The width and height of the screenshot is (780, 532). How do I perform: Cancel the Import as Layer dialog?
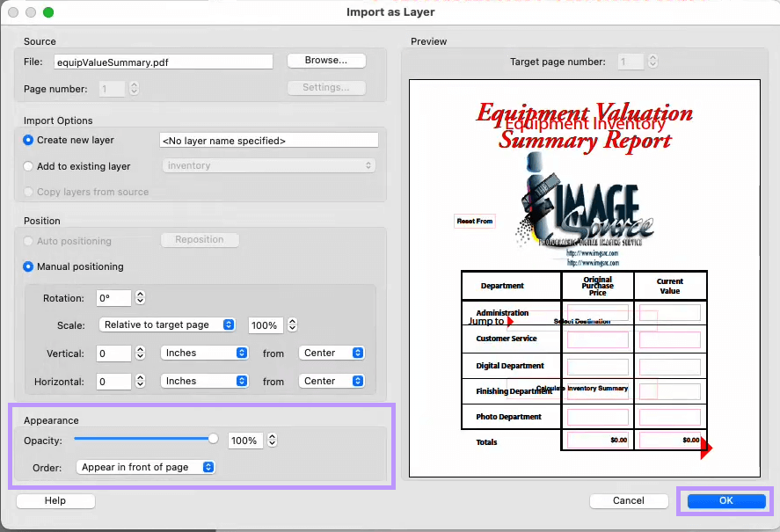click(629, 500)
